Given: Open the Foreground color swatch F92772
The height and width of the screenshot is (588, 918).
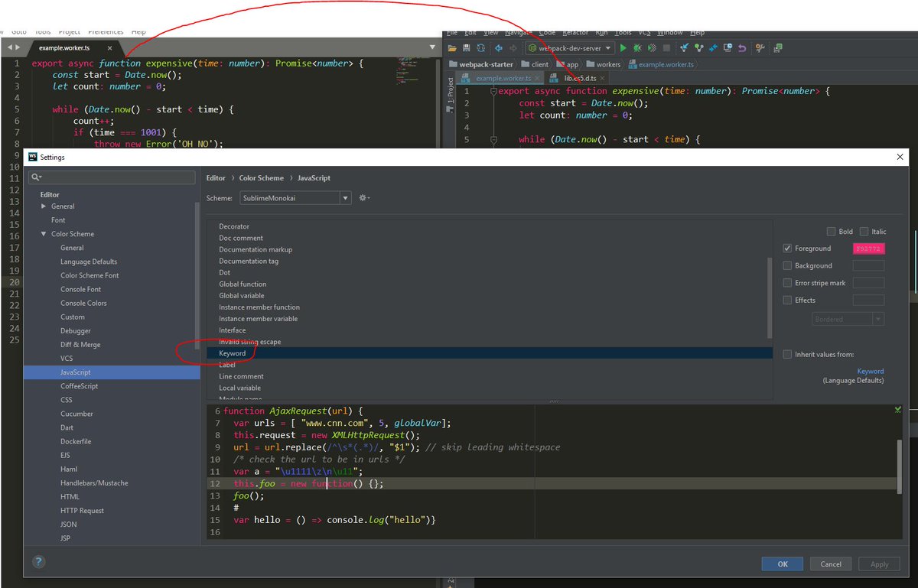Looking at the screenshot, I should tap(868, 249).
